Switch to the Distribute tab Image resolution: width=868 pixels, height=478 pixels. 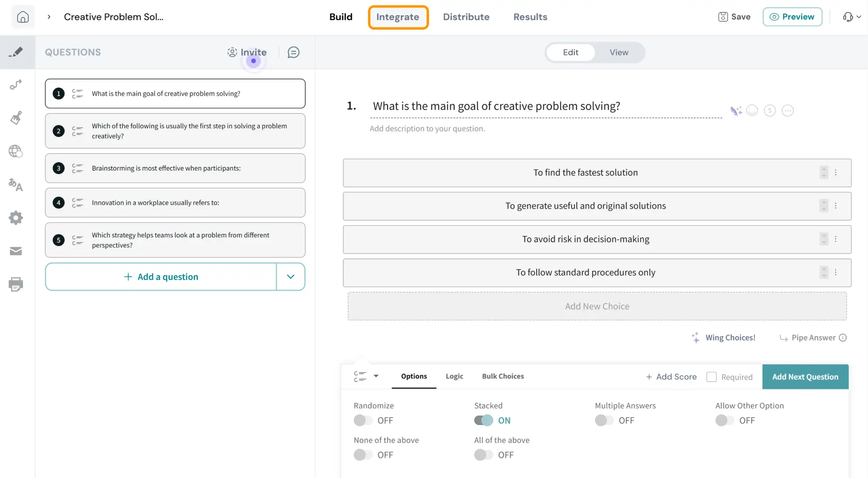[x=466, y=17]
